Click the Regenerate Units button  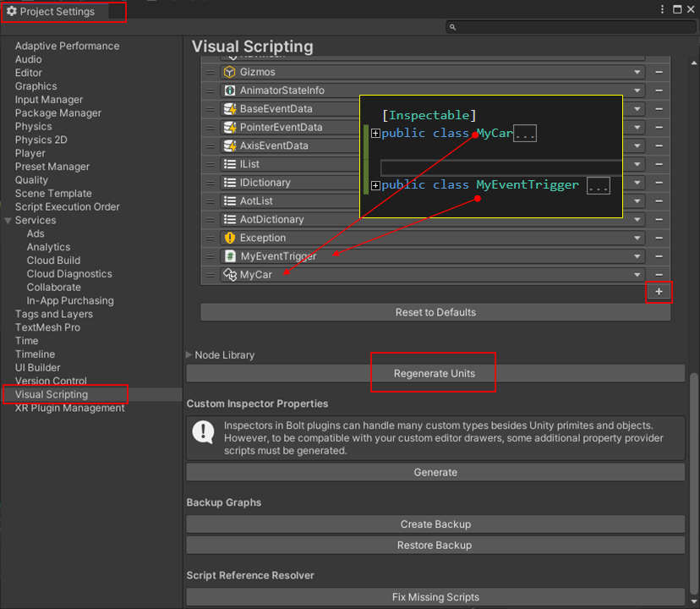(x=435, y=374)
